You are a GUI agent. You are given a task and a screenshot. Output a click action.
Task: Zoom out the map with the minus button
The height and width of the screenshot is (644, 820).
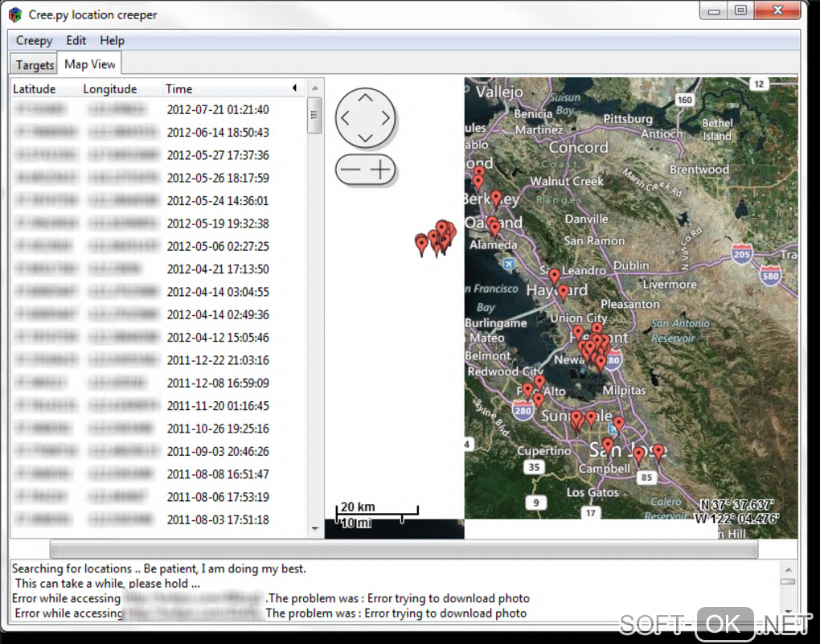click(351, 170)
